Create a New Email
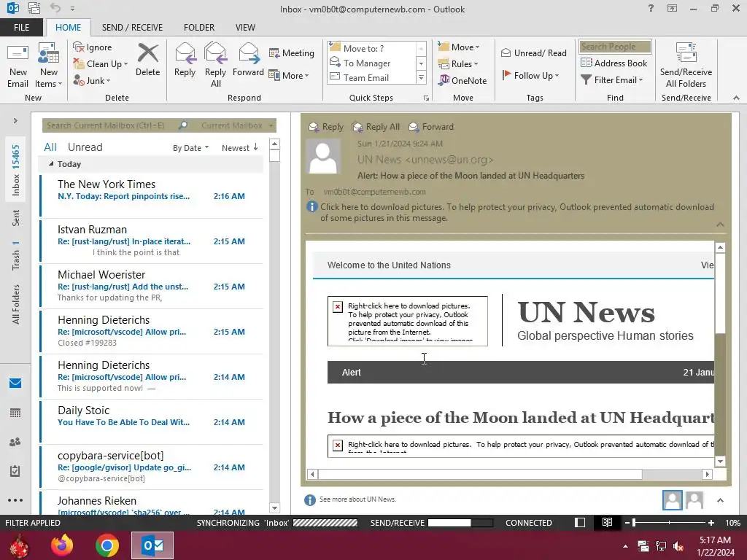The width and height of the screenshot is (747, 560). (x=18, y=66)
